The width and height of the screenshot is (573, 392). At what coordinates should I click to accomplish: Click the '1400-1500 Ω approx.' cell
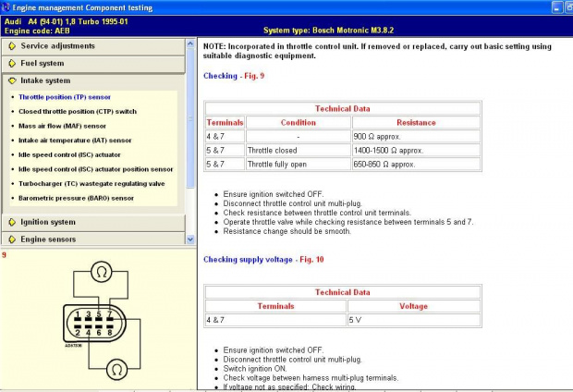(416, 151)
